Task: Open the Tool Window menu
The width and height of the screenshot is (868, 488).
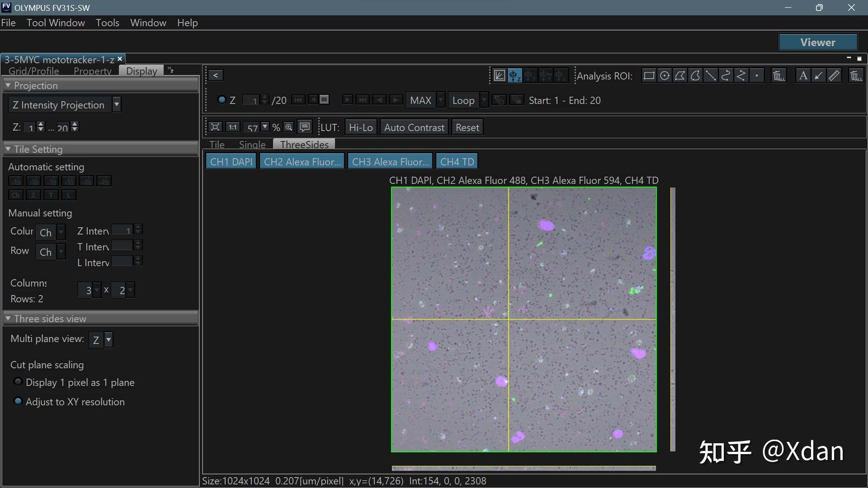Action: (x=56, y=23)
